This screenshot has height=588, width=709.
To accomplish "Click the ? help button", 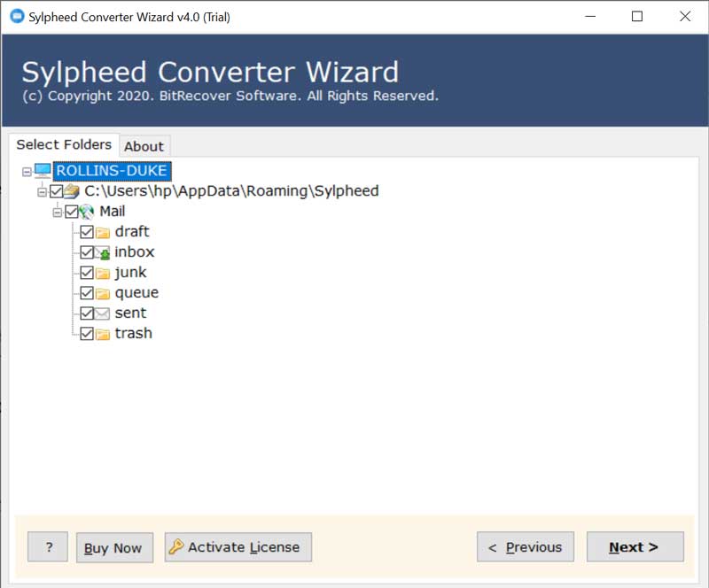I will pyautogui.click(x=48, y=547).
